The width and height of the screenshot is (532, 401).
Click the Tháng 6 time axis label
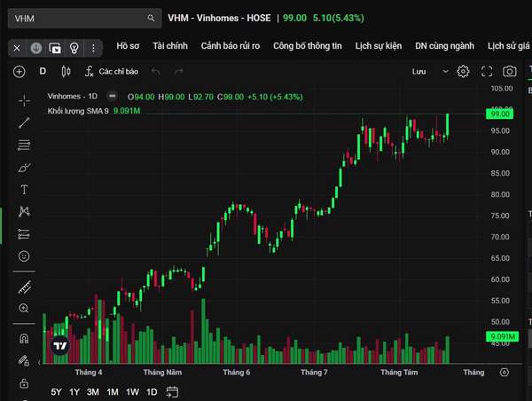coord(237,372)
